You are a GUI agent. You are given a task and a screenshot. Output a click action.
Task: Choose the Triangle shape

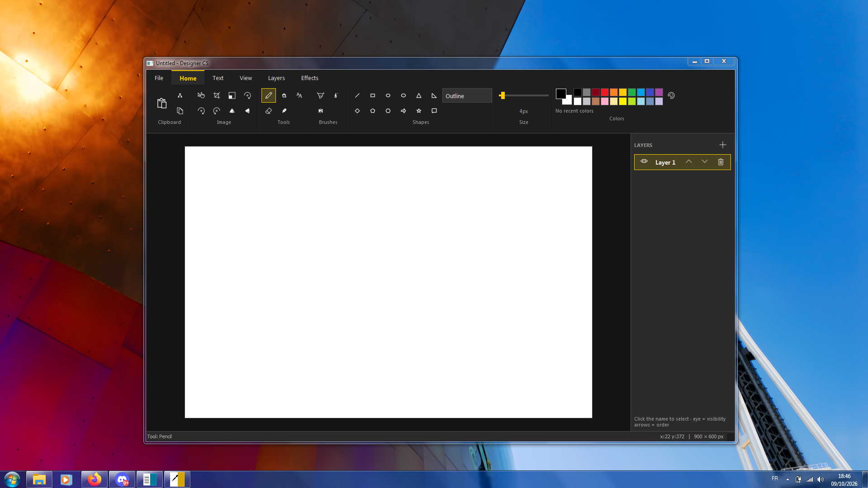(x=419, y=95)
